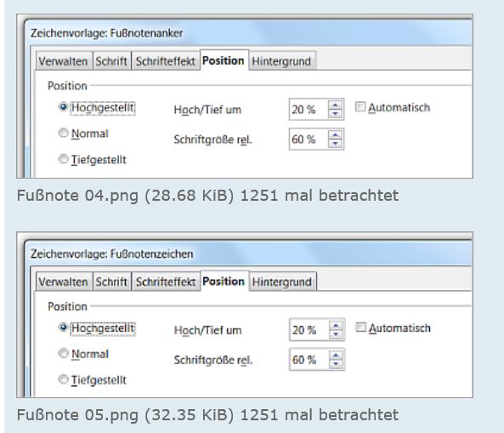The width and height of the screenshot is (504, 433).
Task: Select Tiefgestellt radio in Fußnotenanker dialog
Action: [64, 158]
